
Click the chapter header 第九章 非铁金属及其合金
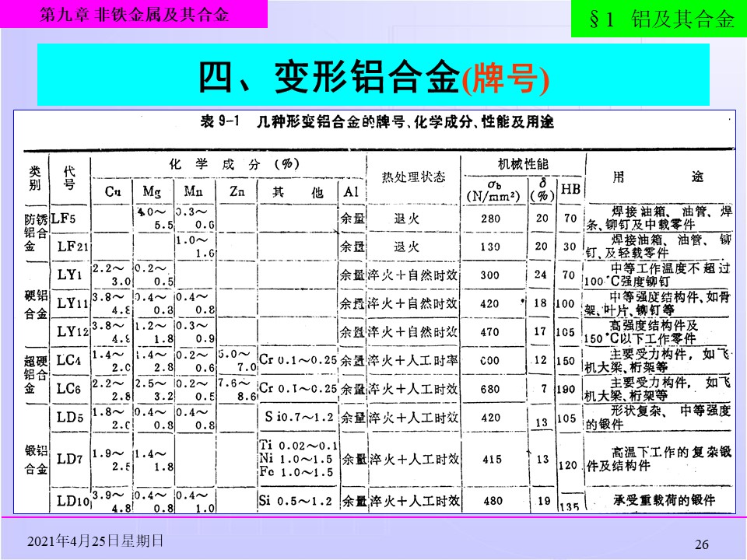click(x=134, y=15)
